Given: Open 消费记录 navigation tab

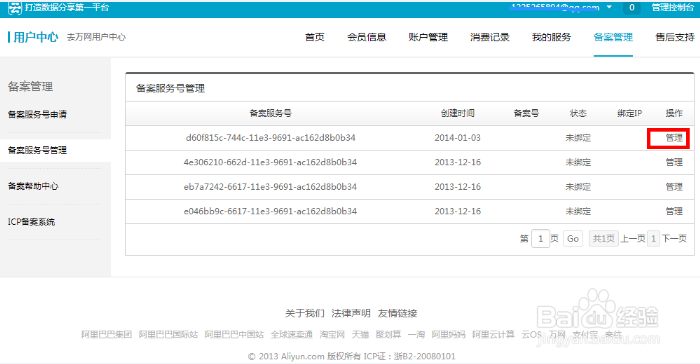Looking at the screenshot, I should point(490,37).
